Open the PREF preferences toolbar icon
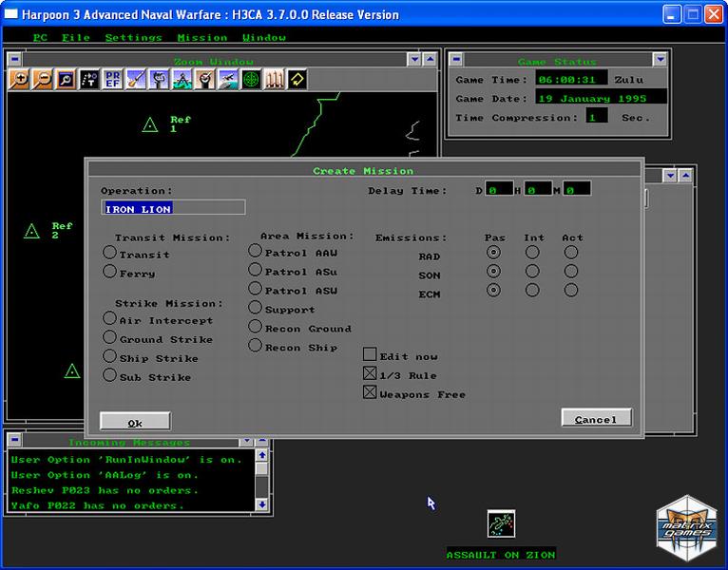This screenshot has width=728, height=570. 112,80
